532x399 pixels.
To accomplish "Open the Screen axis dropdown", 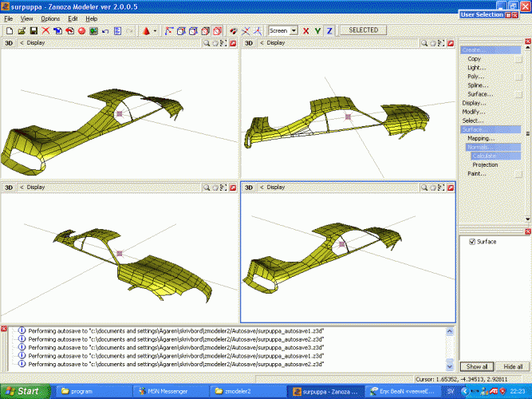I will pos(294,31).
